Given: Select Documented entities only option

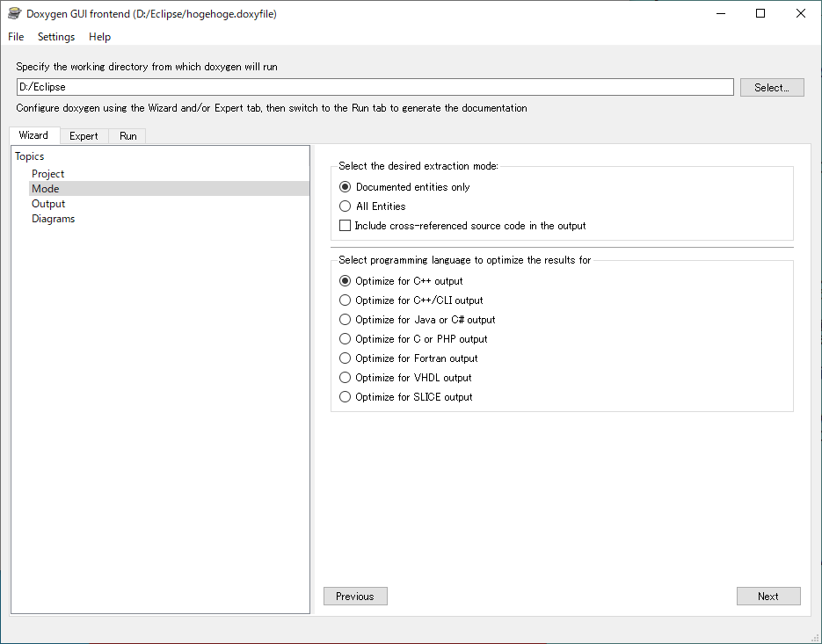Looking at the screenshot, I should 404,186.
